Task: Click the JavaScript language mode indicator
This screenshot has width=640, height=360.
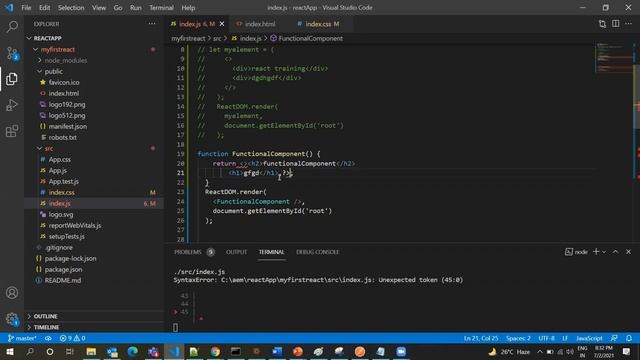Action: click(589, 338)
